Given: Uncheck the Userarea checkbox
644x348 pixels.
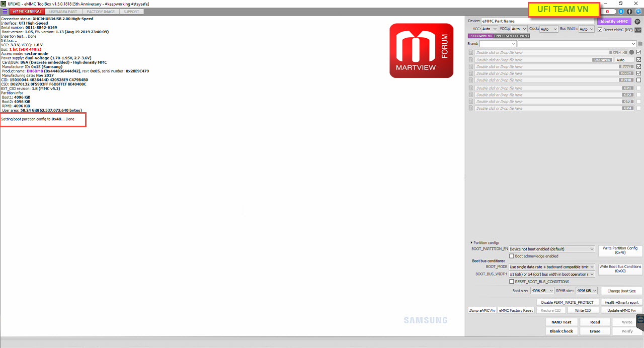Looking at the screenshot, I should 639,59.
